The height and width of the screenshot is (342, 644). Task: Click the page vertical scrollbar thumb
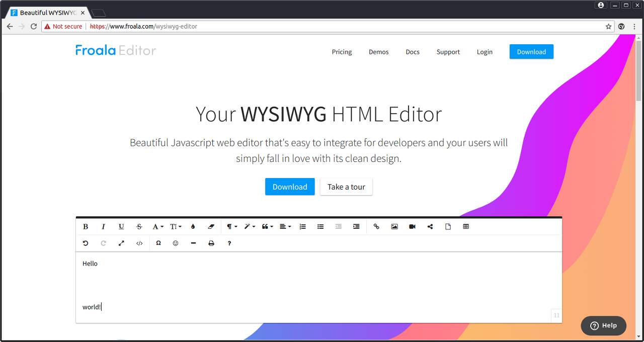pos(639,71)
